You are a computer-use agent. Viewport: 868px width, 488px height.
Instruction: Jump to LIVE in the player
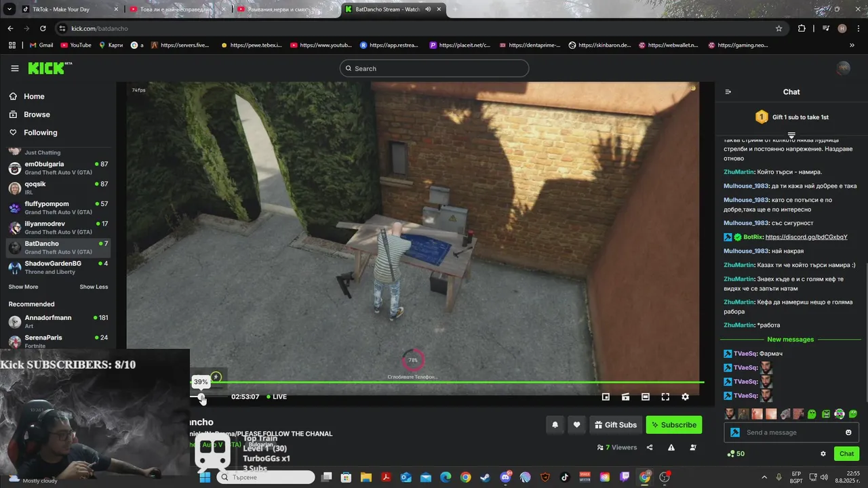(x=277, y=397)
